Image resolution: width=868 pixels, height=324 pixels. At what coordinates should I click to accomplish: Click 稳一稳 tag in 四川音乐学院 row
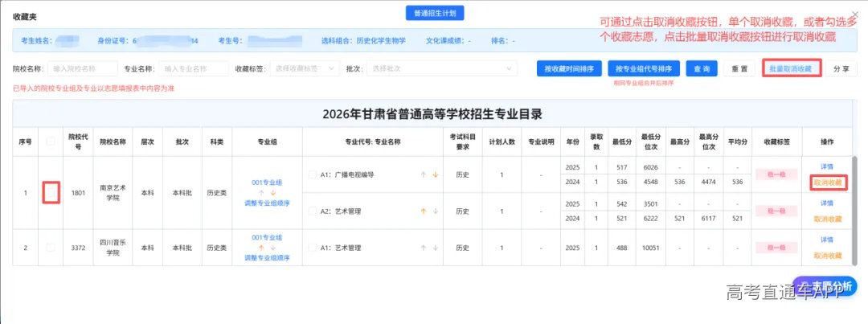[x=776, y=248]
